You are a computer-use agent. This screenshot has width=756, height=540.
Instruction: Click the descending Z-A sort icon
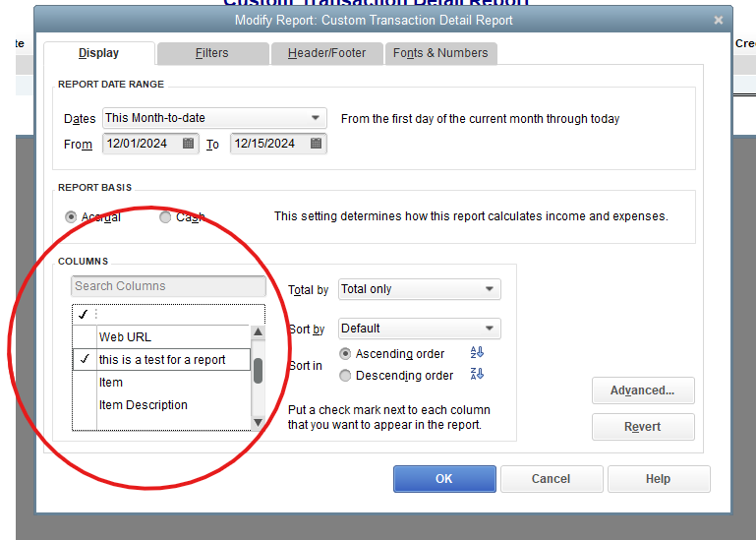pos(477,374)
